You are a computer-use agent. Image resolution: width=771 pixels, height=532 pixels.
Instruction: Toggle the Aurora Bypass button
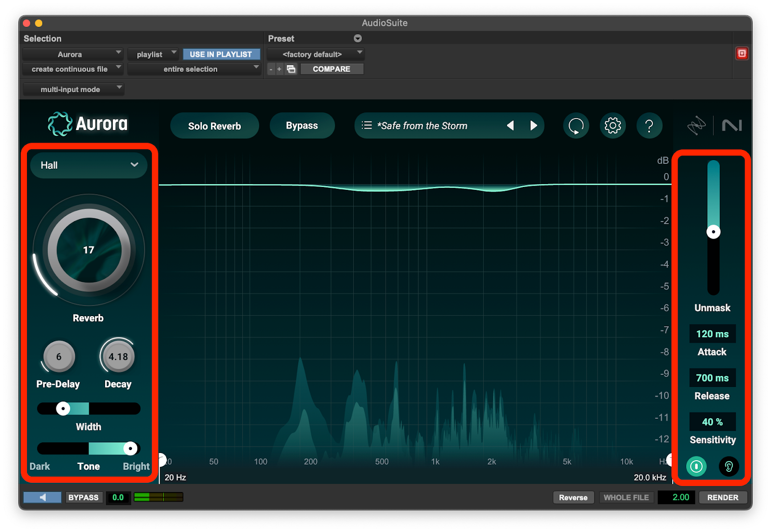tap(302, 126)
